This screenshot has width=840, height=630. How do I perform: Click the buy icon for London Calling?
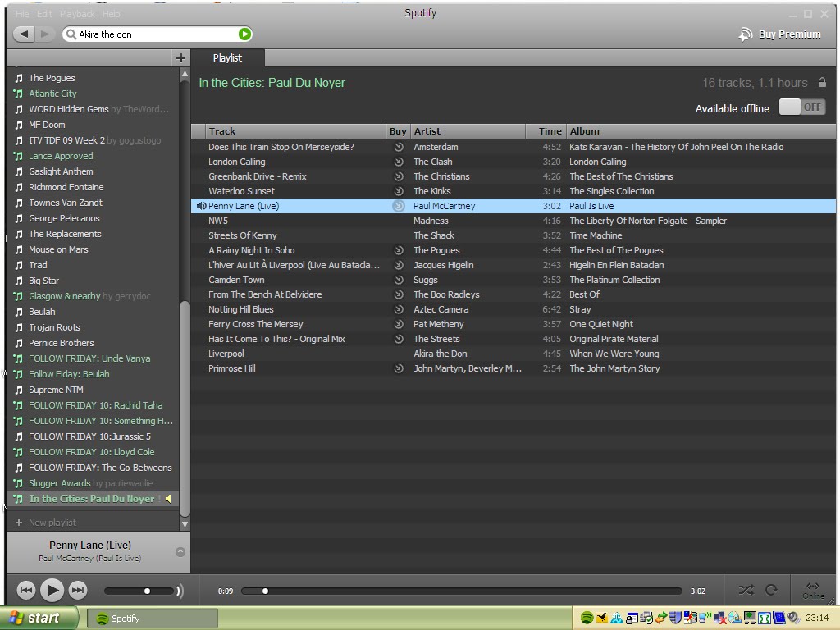pyautogui.click(x=399, y=162)
